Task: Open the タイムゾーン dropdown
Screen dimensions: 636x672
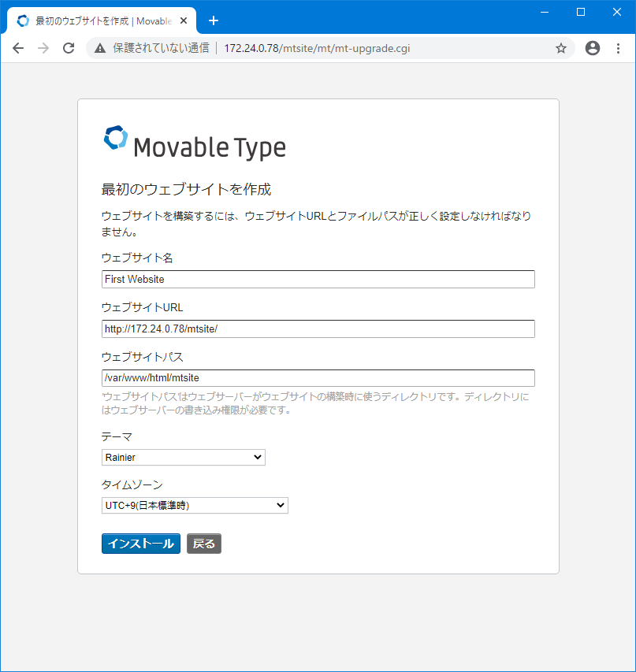Action: [x=194, y=505]
